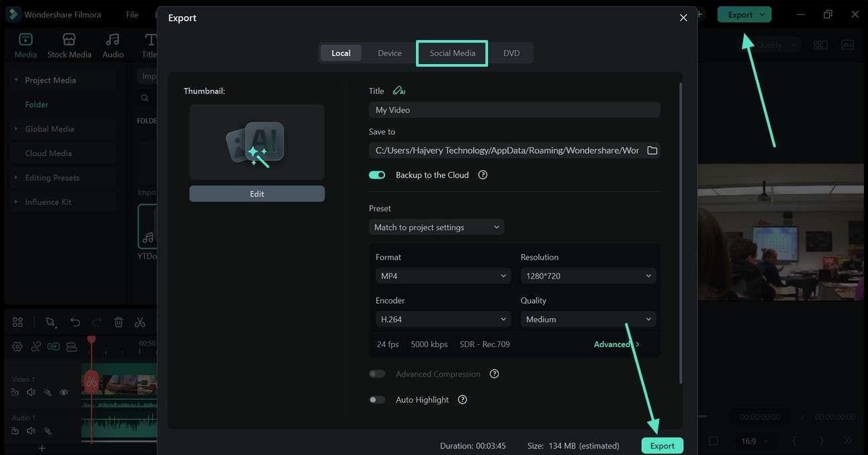
Task: Click the compare view icon above preview
Action: (x=820, y=45)
